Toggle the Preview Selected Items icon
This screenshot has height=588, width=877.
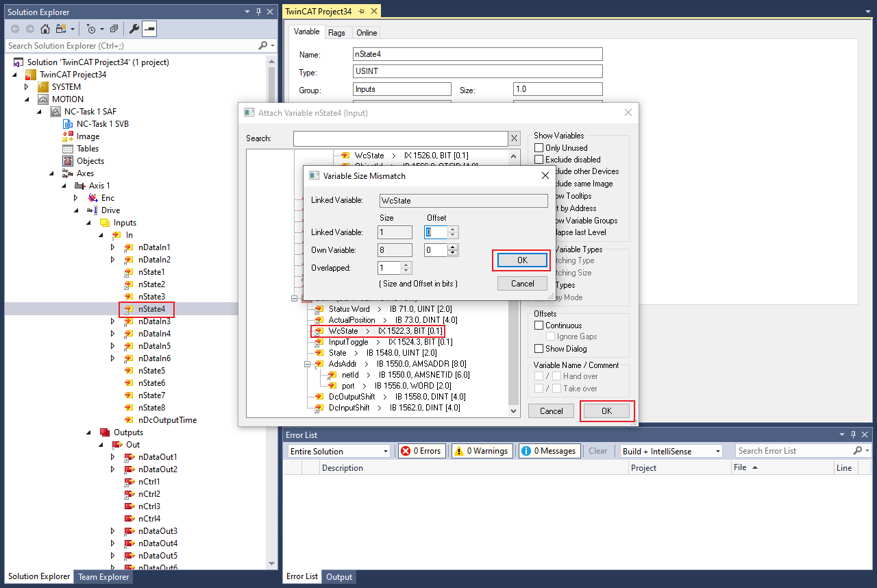click(x=149, y=29)
